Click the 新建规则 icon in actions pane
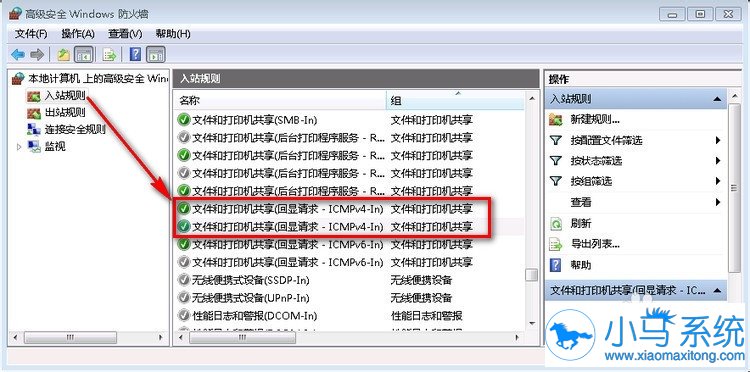Screen dimensions: 750x372 point(555,120)
